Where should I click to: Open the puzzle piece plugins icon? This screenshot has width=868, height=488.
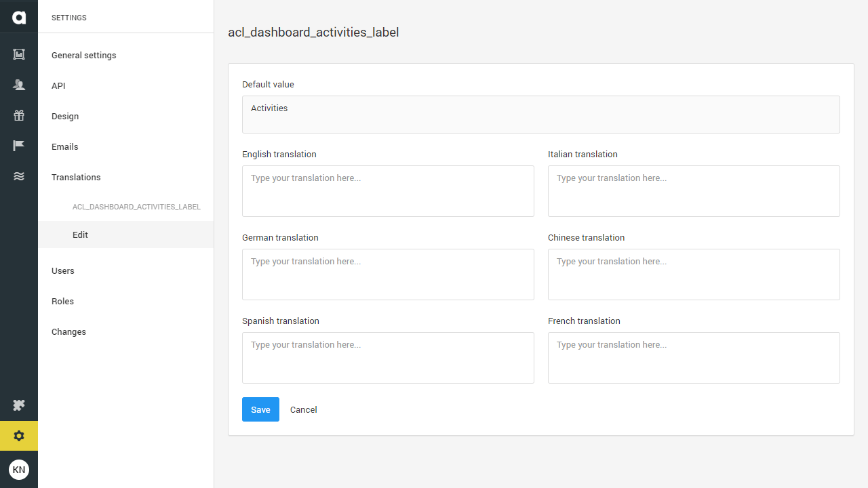19,405
